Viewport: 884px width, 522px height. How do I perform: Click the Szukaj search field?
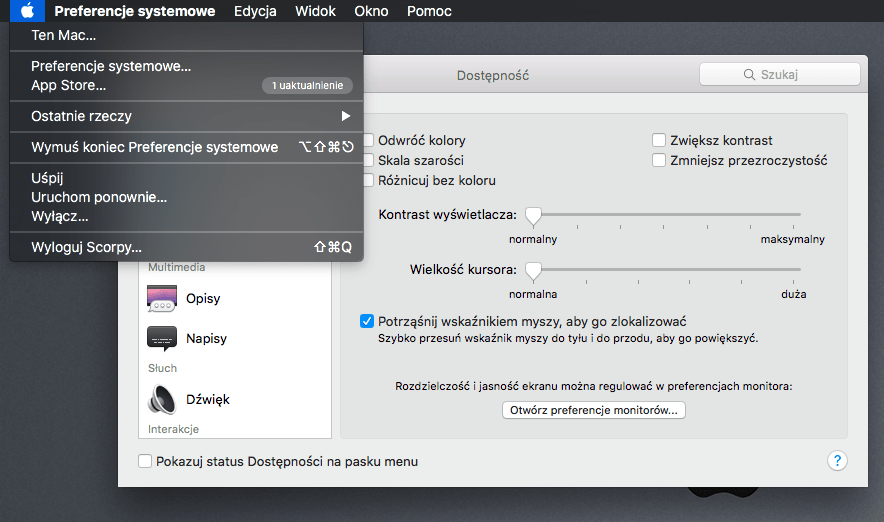tap(779, 75)
